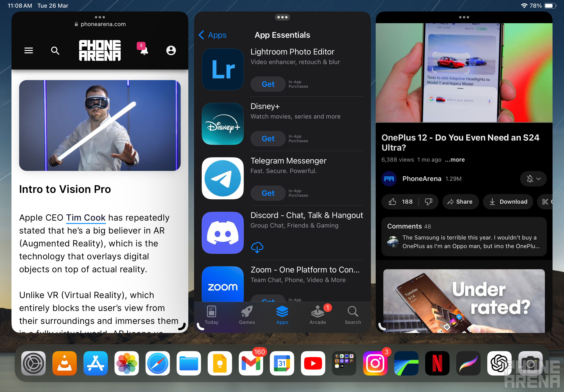Tap Get button for Lightroom Photo Editor
The image size is (564, 392).
tap(267, 84)
